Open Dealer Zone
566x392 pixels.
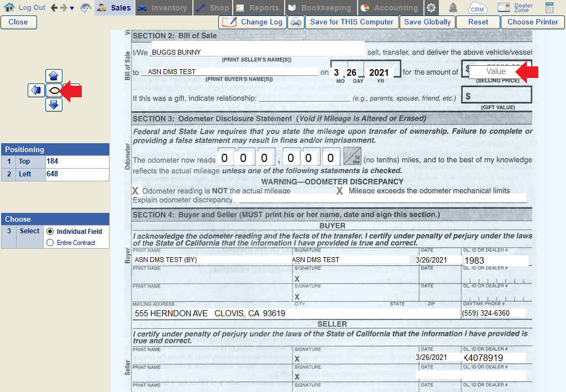pos(515,8)
